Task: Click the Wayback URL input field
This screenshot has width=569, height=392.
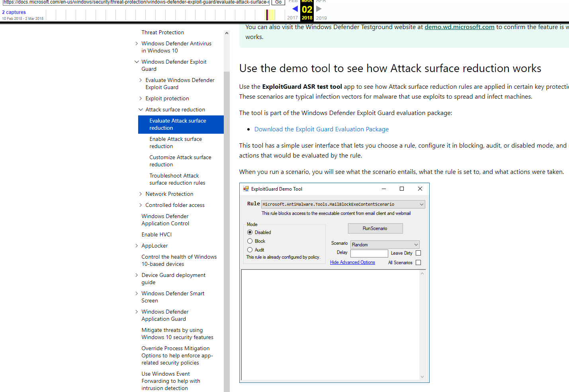Action: pyautogui.click(x=136, y=2)
